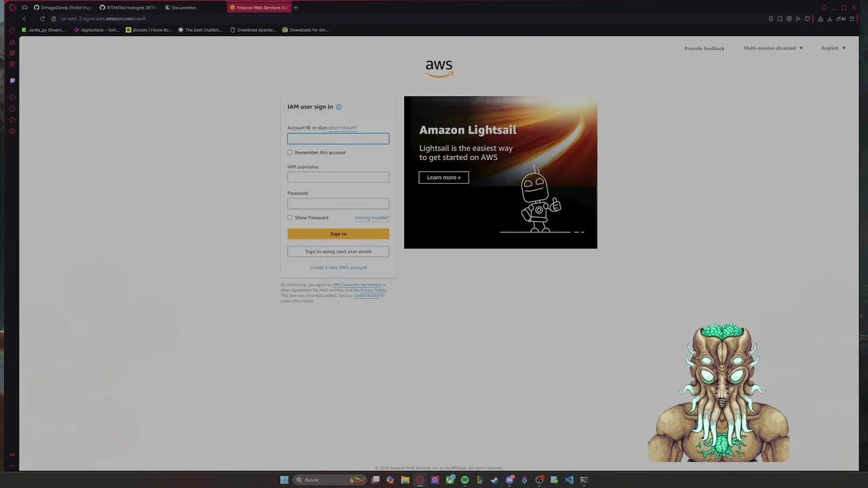Enable the Show Password checkbox
Screen dimensions: 868x488
coord(290,218)
